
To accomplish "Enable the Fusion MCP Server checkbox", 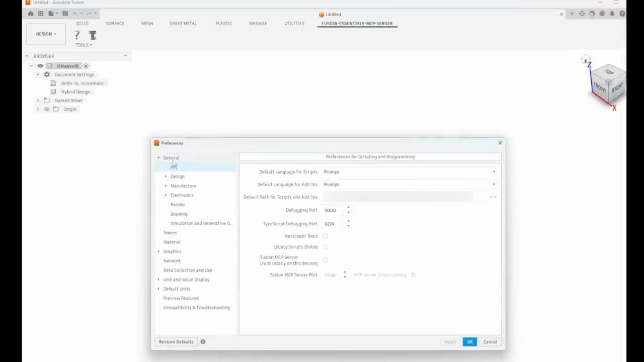I will [x=325, y=260].
